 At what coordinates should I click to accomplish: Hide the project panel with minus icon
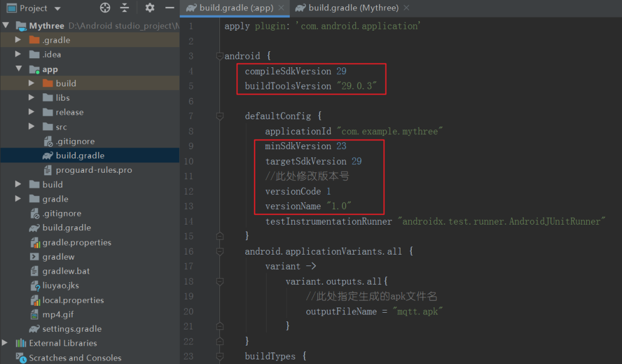[170, 7]
